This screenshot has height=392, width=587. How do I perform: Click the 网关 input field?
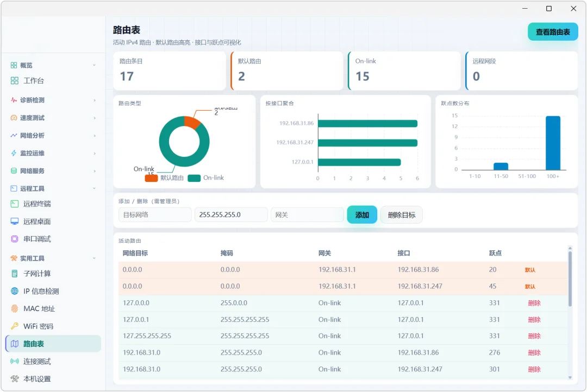[307, 215]
